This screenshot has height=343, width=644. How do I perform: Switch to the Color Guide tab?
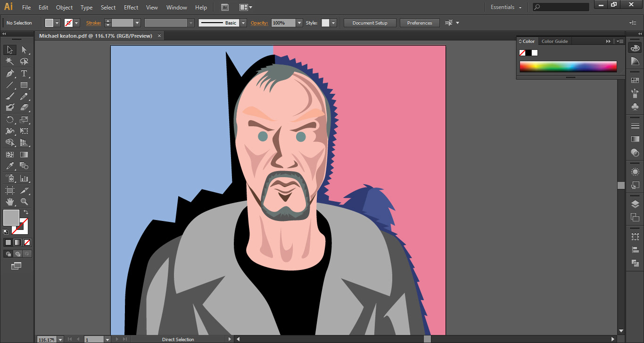[554, 41]
